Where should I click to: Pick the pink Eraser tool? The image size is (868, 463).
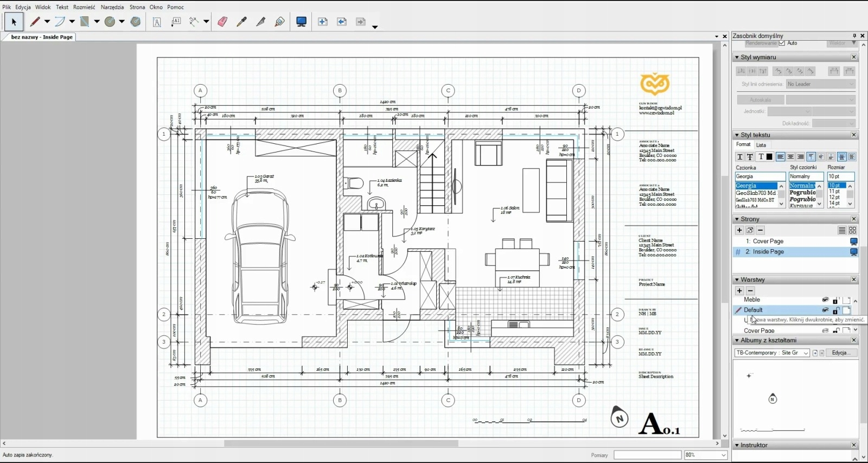point(222,22)
